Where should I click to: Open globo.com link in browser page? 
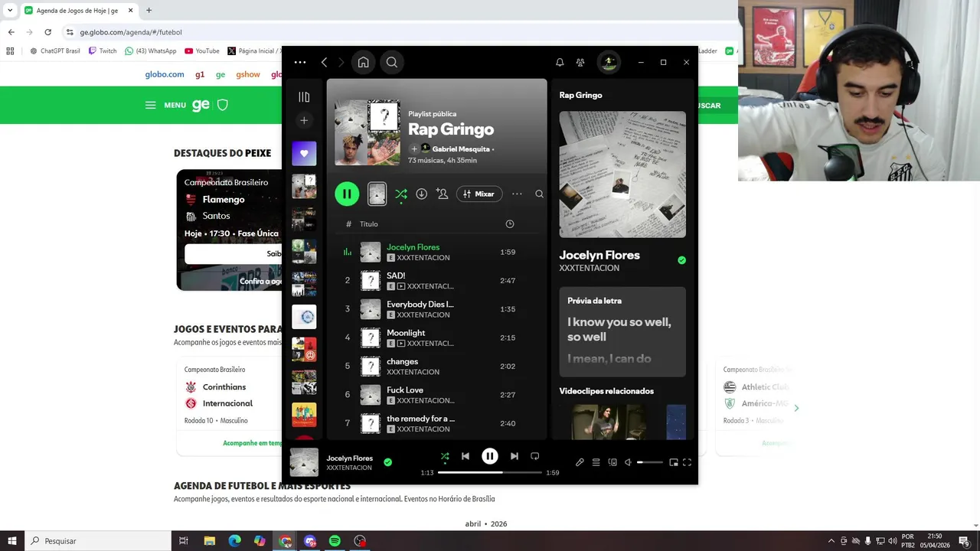tap(165, 74)
